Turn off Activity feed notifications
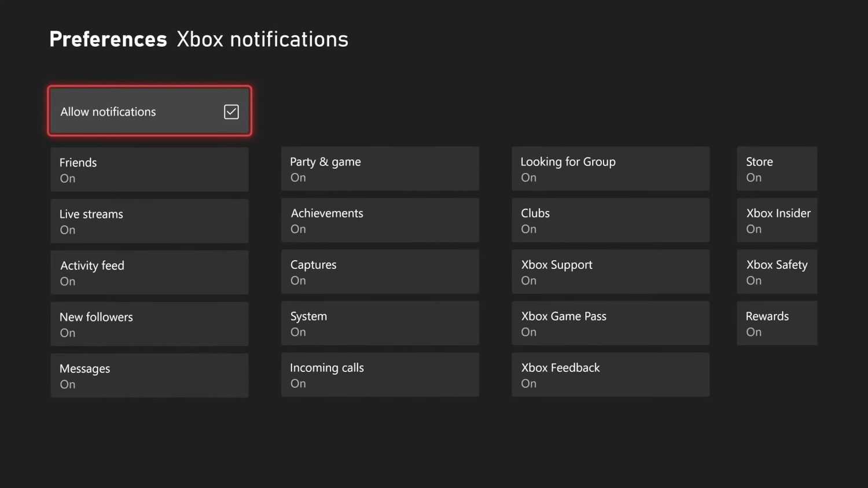The width and height of the screenshot is (868, 488). 149,272
